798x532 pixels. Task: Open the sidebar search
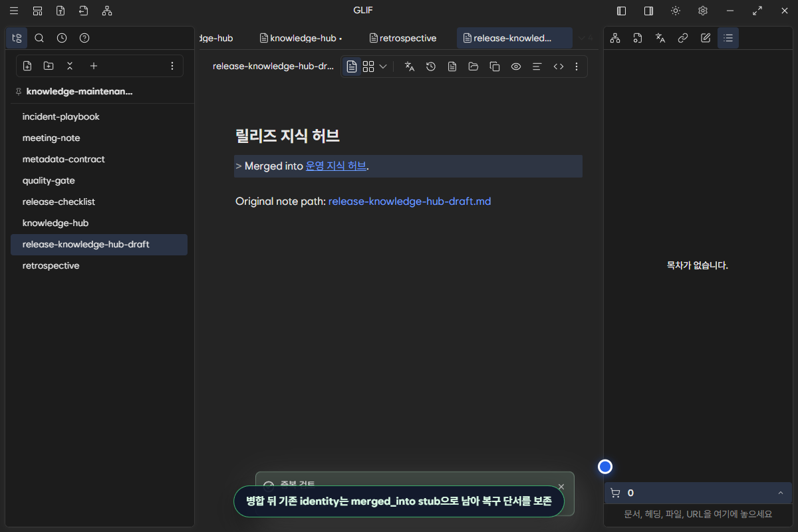[39, 38]
